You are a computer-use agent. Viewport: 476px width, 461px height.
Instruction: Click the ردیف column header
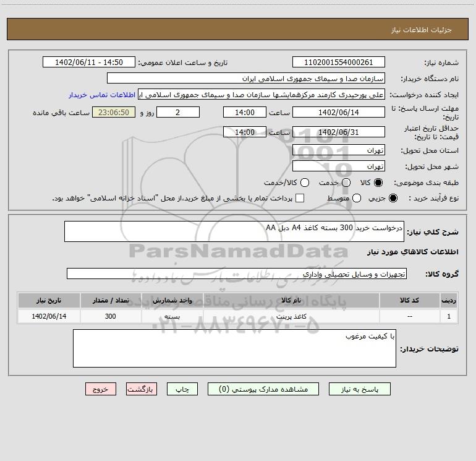(x=449, y=300)
